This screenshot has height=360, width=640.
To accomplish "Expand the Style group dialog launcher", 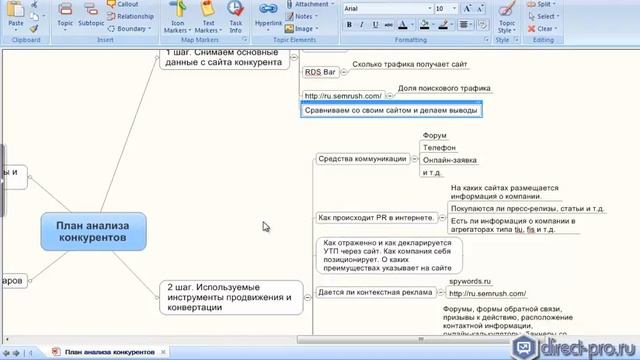I will tap(516, 40).
